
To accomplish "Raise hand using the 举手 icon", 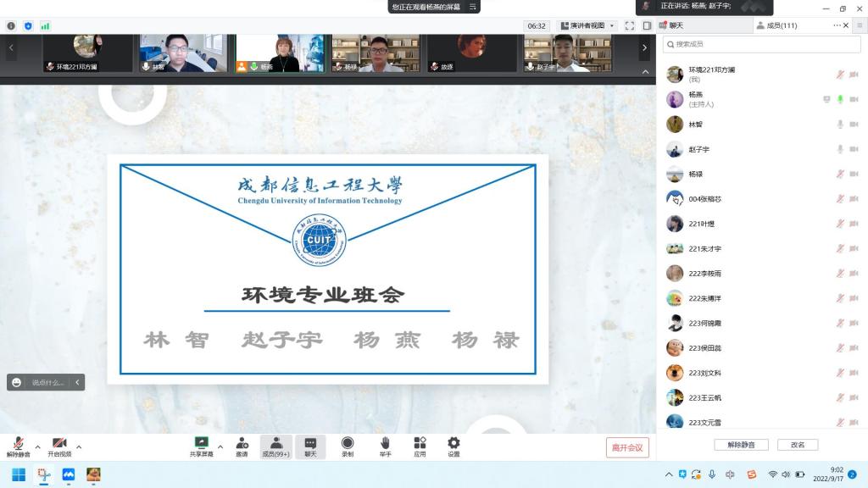I will pyautogui.click(x=385, y=443).
